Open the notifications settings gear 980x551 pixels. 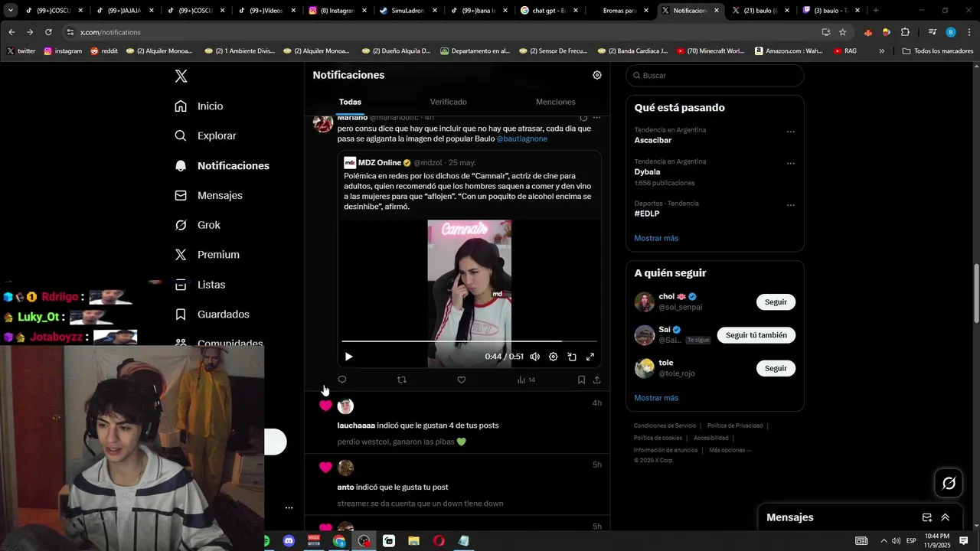click(597, 75)
